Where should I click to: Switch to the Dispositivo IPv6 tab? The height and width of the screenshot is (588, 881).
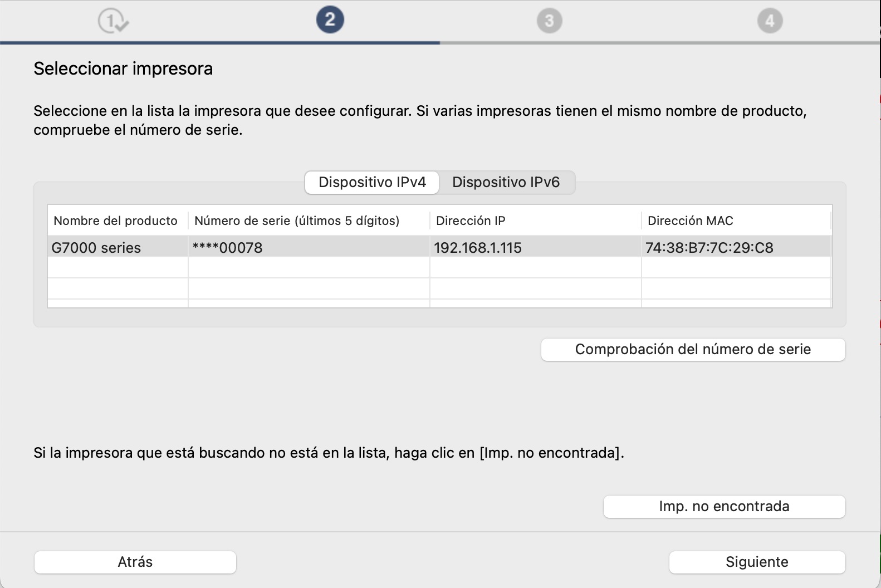point(506,183)
